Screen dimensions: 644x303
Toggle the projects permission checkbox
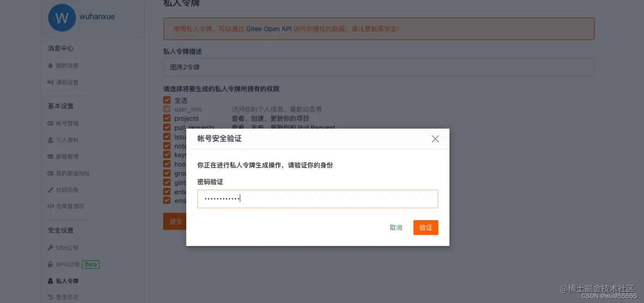[167, 118]
